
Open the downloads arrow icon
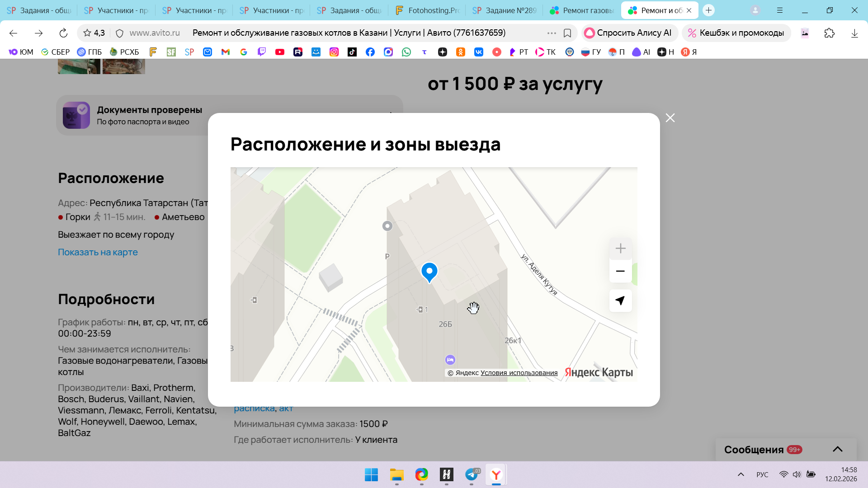coord(854,33)
